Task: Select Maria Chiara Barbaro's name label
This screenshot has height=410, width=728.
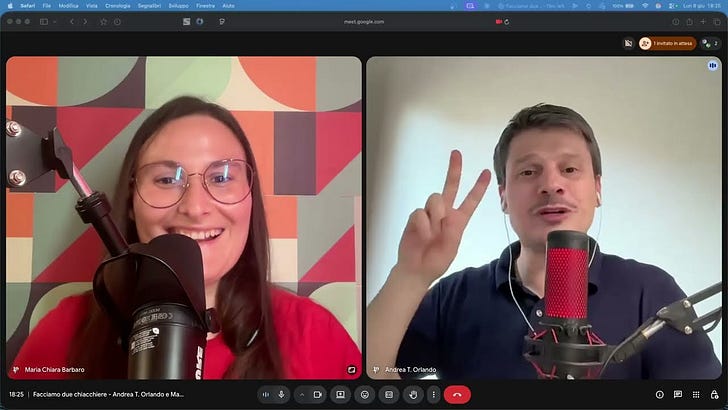Action: 55,370
